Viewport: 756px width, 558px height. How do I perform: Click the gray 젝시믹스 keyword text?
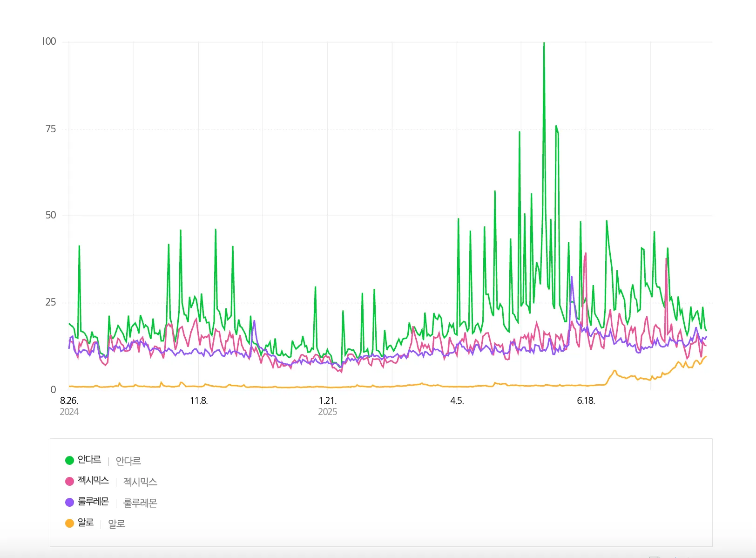(140, 482)
